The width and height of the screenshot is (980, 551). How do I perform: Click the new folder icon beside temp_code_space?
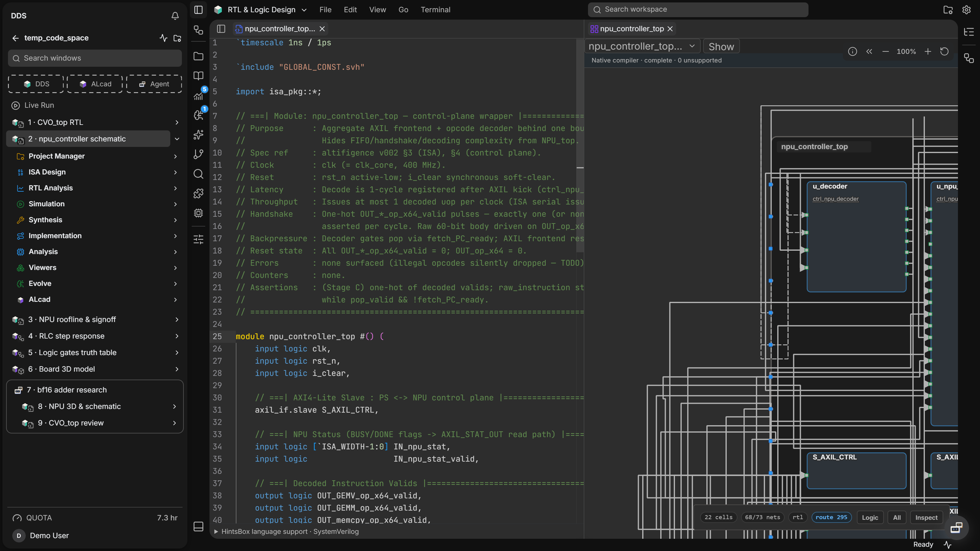tap(177, 38)
